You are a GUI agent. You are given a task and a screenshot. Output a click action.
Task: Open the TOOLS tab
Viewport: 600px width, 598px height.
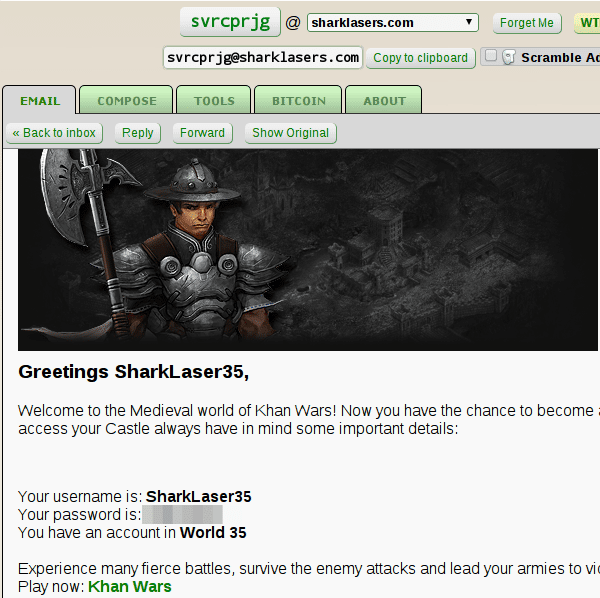(214, 101)
